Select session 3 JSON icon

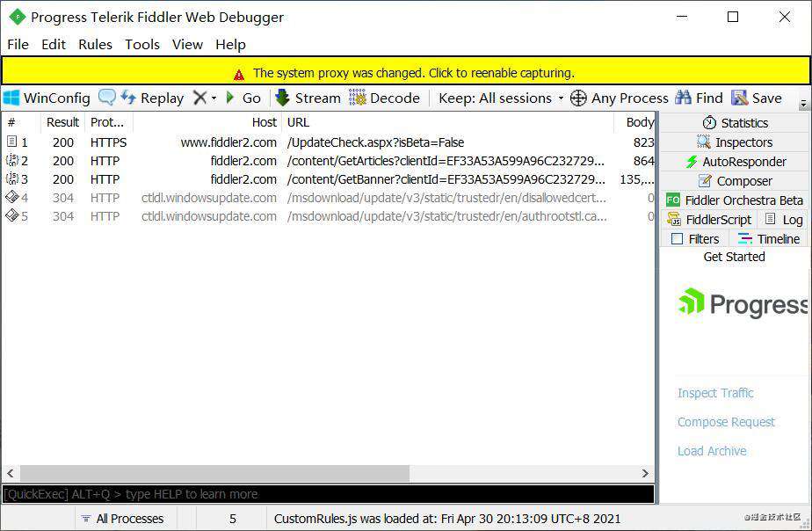12,178
